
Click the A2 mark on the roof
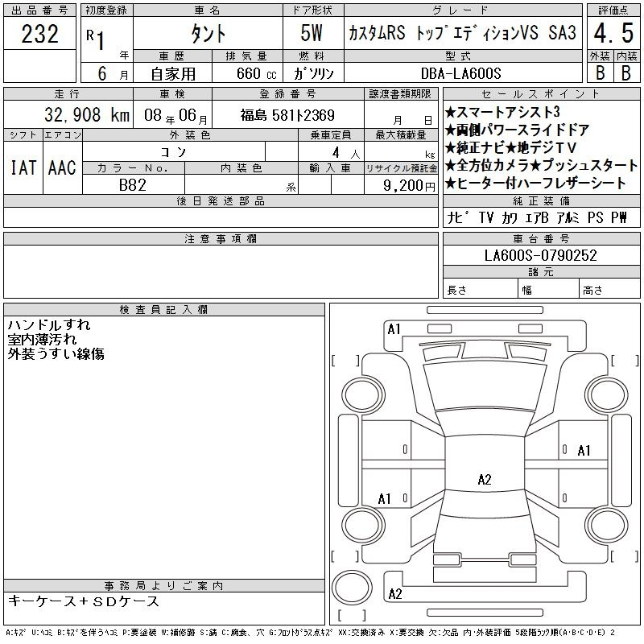[x=485, y=479]
